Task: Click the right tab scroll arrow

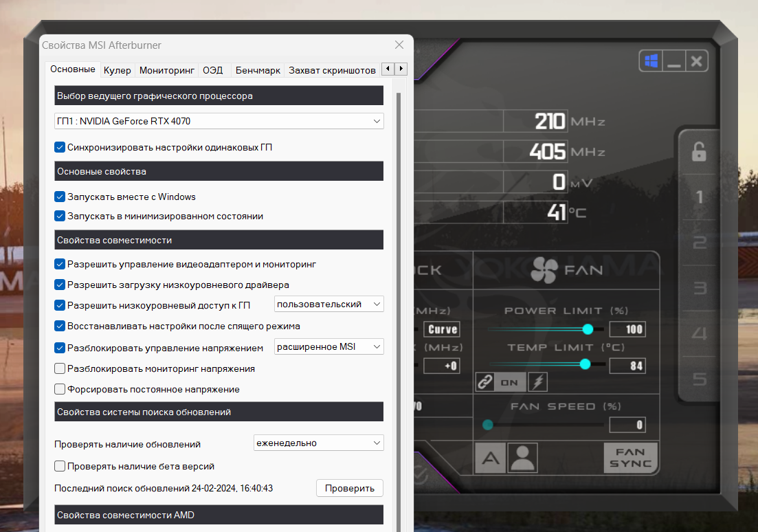Action: coord(401,69)
